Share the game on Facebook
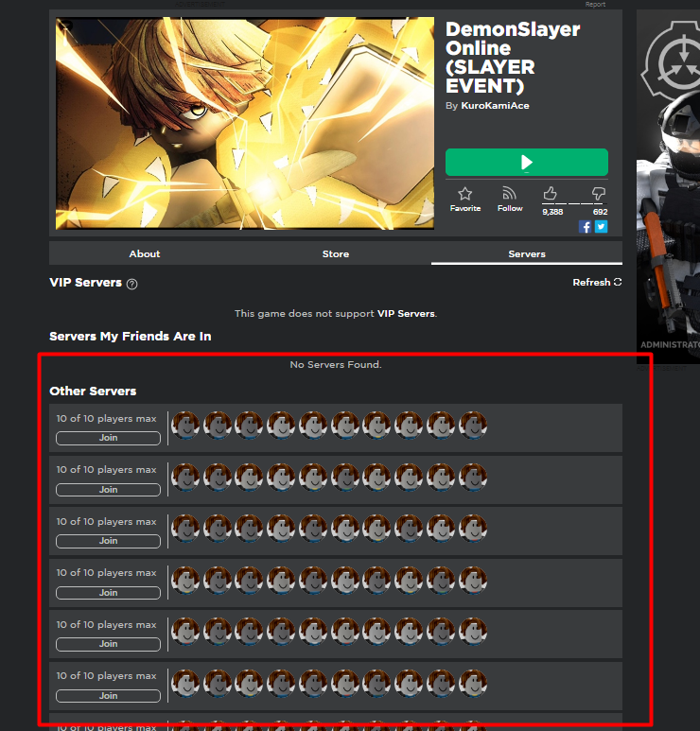The height and width of the screenshot is (731, 700). pyautogui.click(x=585, y=227)
